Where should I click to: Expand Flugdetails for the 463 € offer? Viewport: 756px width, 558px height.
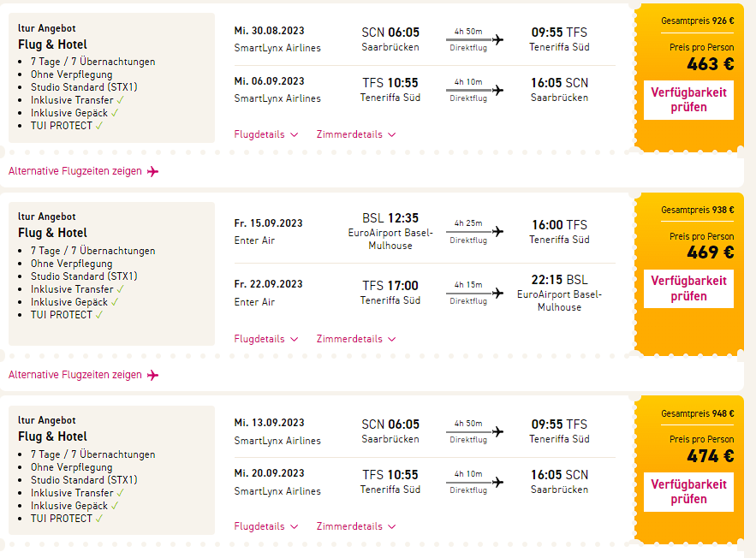[x=265, y=134]
